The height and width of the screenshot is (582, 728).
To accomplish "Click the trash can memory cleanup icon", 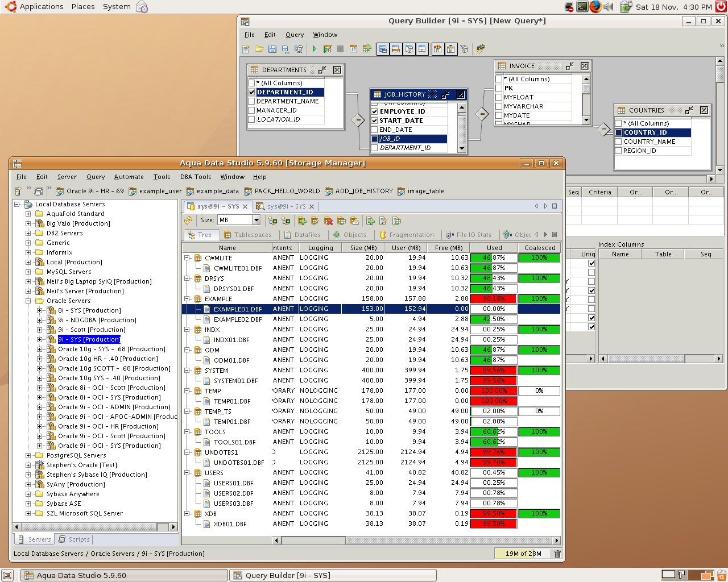I will tap(557, 554).
